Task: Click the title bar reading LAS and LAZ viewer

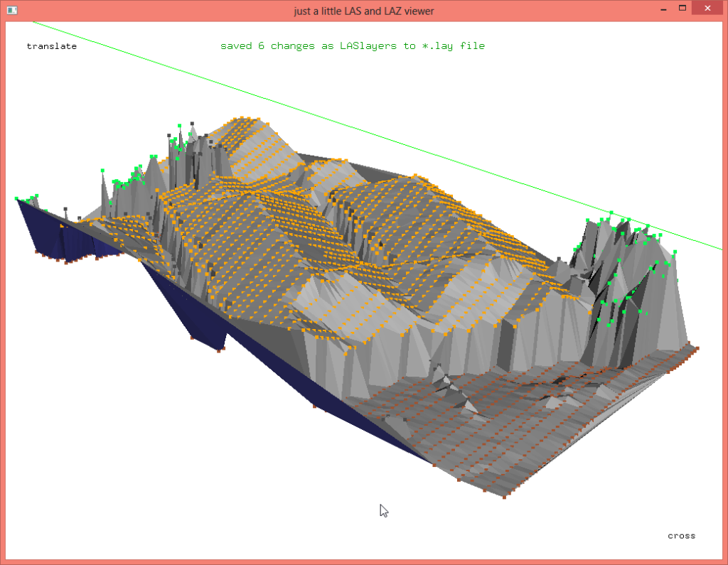Action: [x=364, y=11]
